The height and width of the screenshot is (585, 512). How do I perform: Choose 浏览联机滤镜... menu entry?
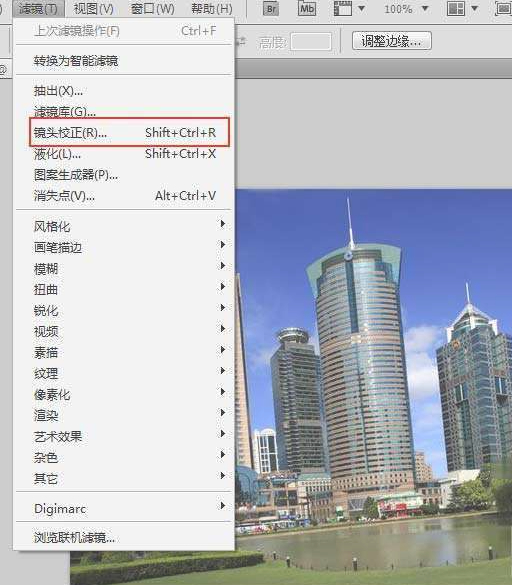124,537
